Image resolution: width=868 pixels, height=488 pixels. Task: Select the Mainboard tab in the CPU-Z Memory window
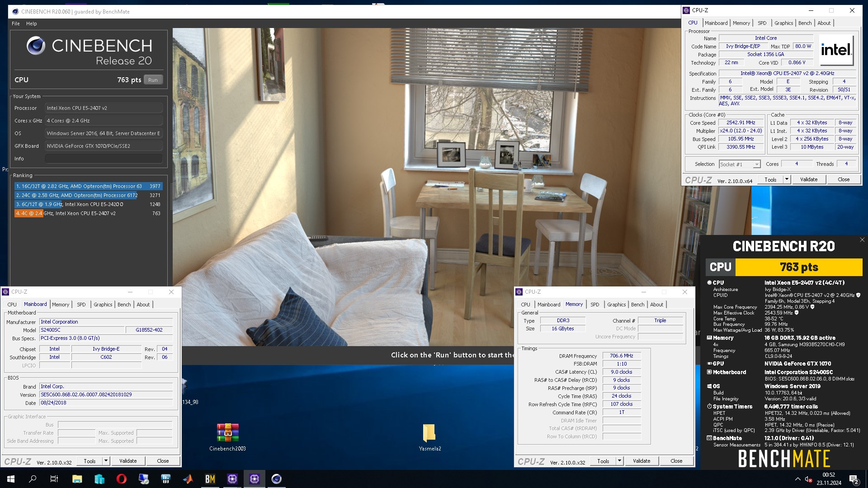(x=549, y=305)
